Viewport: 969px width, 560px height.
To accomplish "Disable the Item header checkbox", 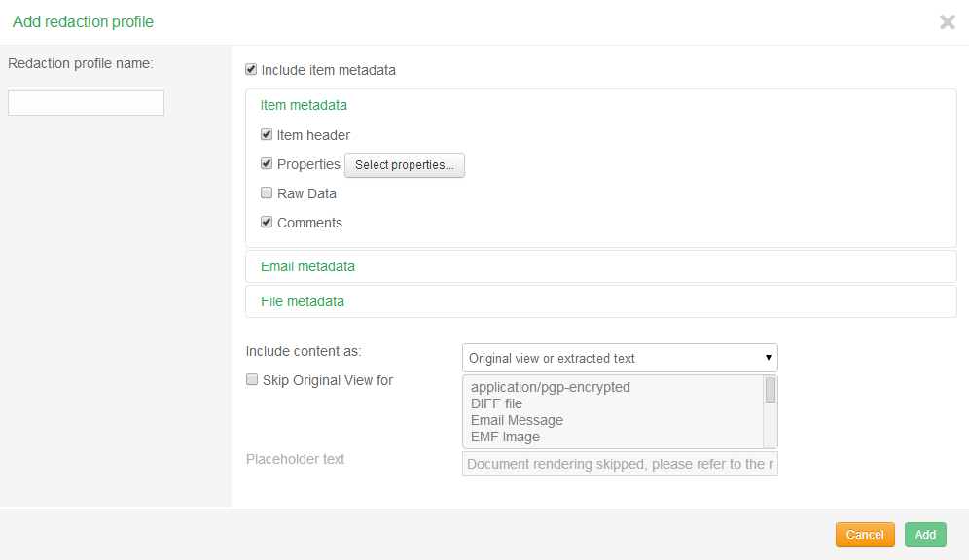I will [266, 133].
